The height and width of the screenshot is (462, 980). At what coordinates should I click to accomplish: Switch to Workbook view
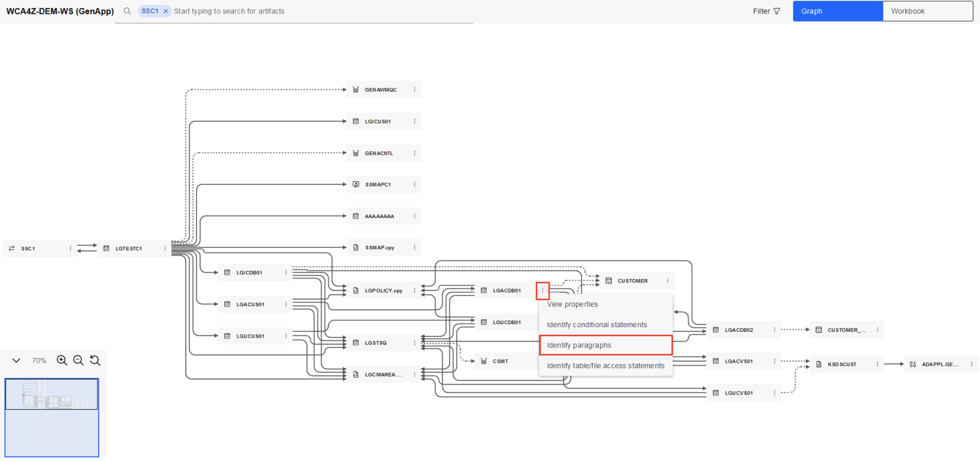pos(927,11)
